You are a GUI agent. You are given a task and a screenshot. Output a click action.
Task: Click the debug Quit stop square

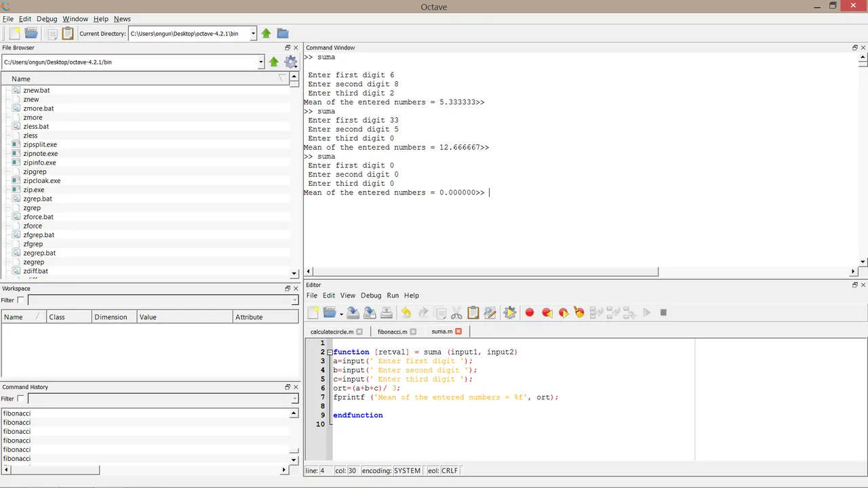[x=663, y=312]
